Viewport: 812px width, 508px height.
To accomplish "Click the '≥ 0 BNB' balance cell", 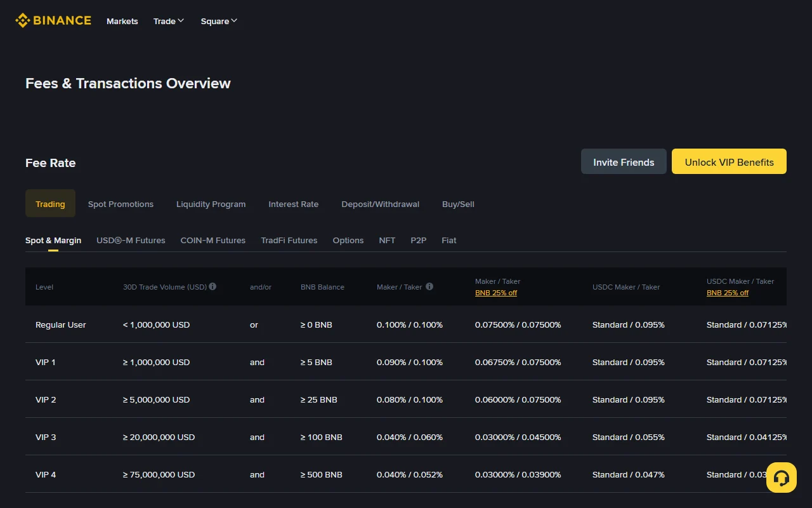I will (317, 324).
